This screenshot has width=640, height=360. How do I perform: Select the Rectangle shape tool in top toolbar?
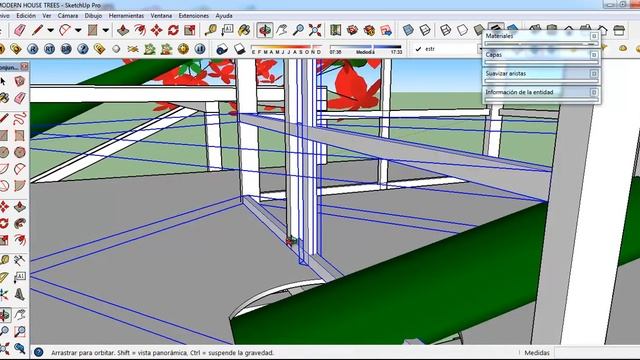pos(93,30)
